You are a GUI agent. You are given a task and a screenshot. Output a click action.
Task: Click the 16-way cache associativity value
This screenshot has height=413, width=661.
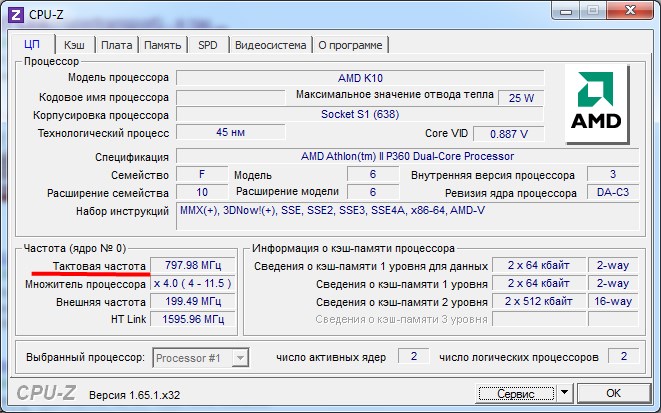point(613,301)
